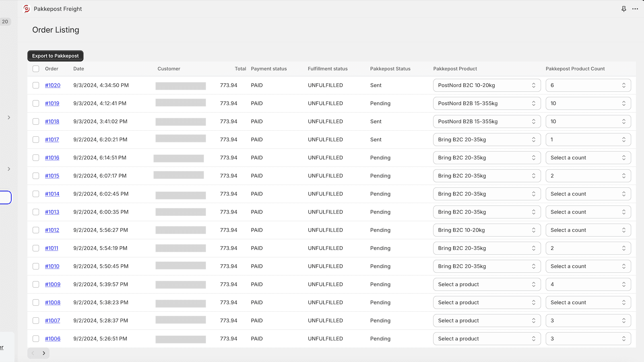Check the checkbox for order #1012
Viewport: 644px width, 362px height.
click(36, 230)
